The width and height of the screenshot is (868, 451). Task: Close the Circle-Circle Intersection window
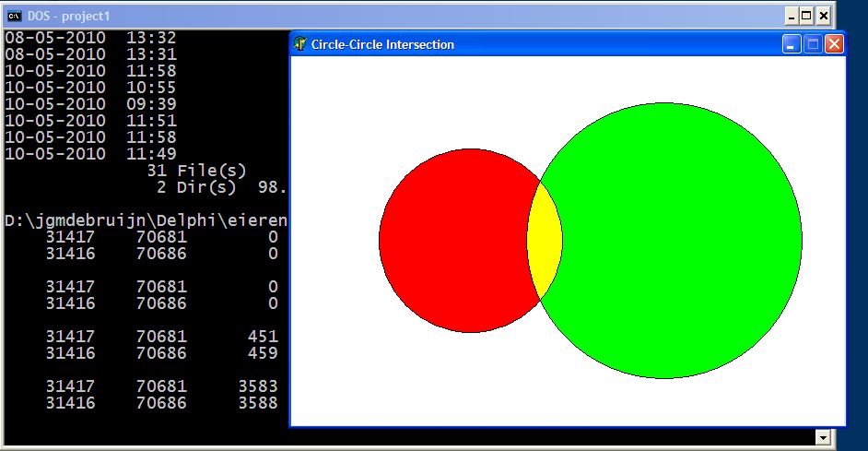pos(834,44)
